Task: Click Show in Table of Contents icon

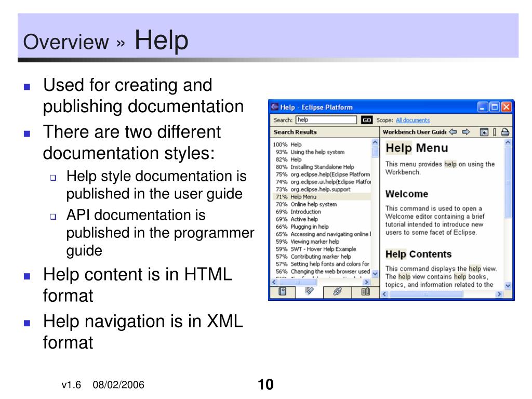Action: click(484, 132)
